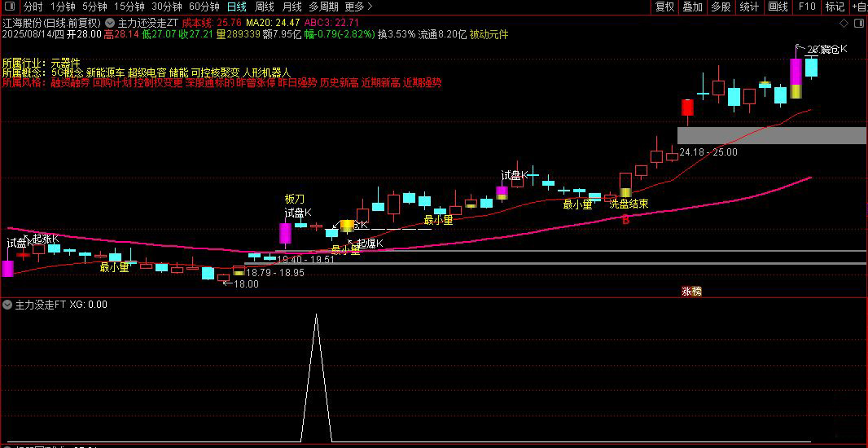Click the 叠加 overlay button
Screen dimensions: 868x448
(x=692, y=7)
